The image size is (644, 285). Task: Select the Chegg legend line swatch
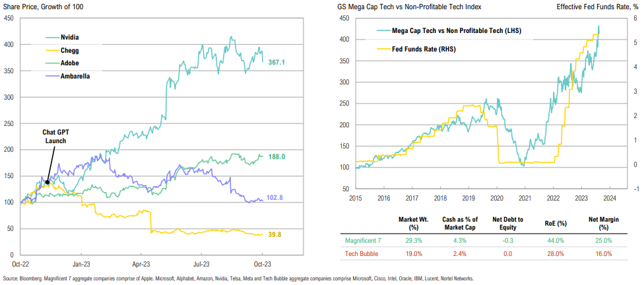click(53, 51)
